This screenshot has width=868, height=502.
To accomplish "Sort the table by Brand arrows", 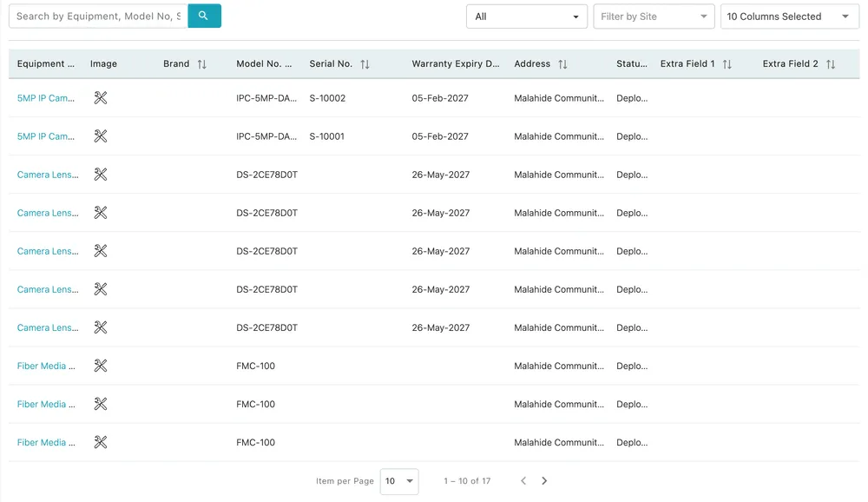I will [202, 64].
